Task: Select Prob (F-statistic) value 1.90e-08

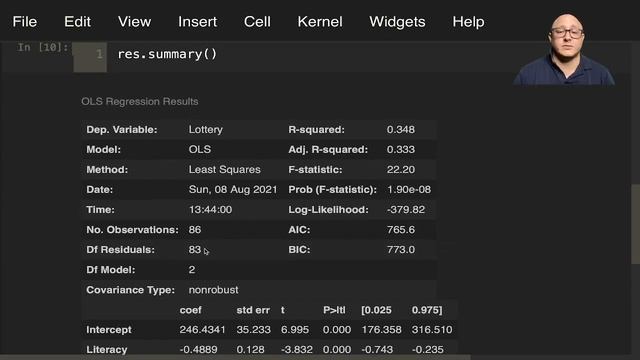Action: coord(409,190)
